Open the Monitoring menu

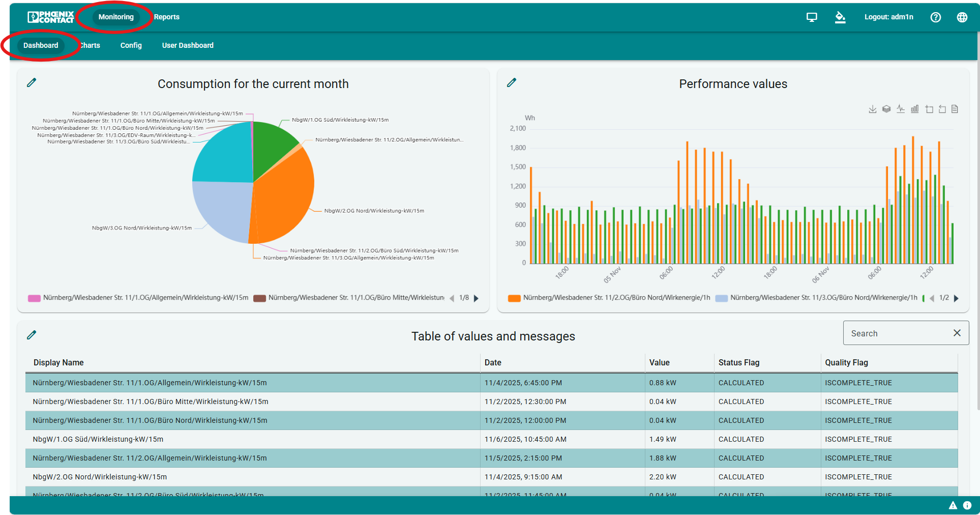pos(116,17)
